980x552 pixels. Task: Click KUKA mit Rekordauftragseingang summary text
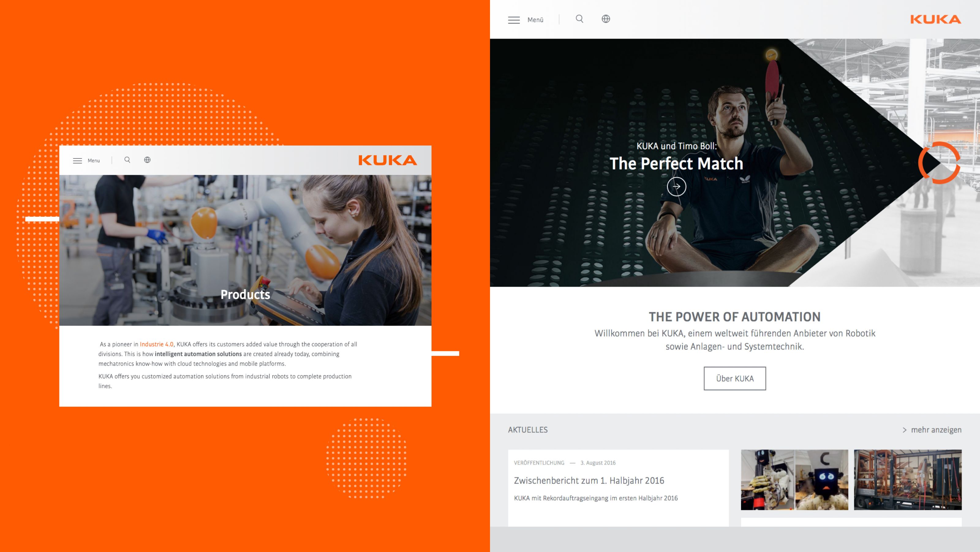[x=596, y=498]
